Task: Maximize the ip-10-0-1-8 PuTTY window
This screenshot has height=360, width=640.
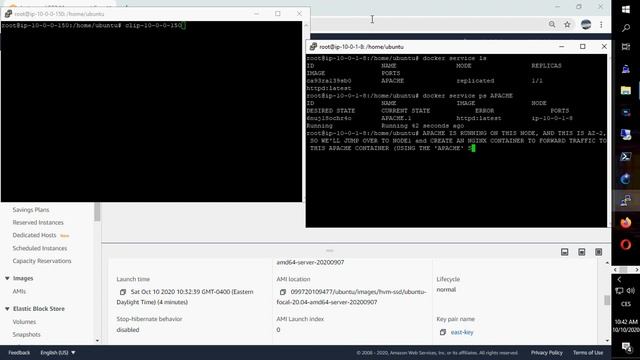Action: point(582,47)
